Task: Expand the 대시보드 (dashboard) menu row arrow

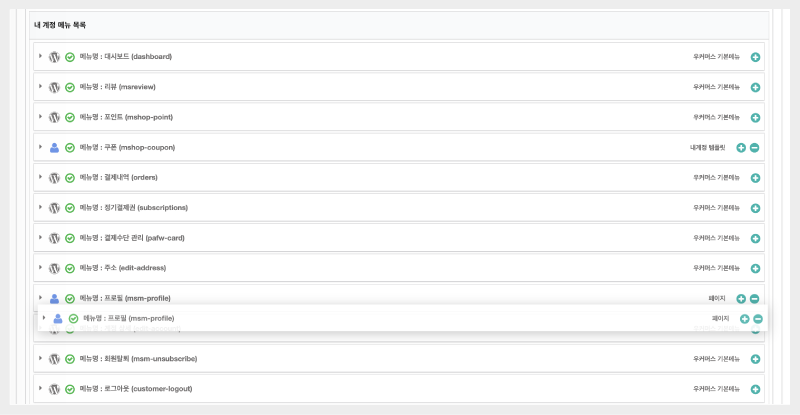Action: pyautogui.click(x=41, y=56)
